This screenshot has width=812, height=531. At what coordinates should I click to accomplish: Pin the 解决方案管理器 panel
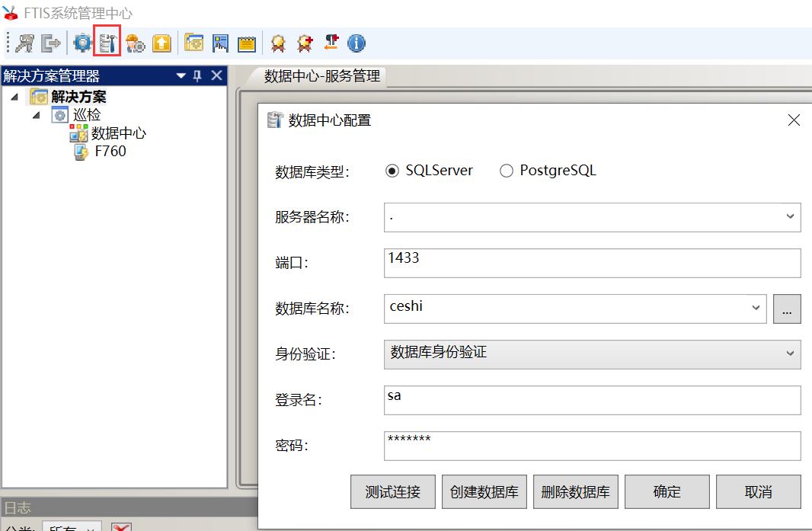(198, 75)
